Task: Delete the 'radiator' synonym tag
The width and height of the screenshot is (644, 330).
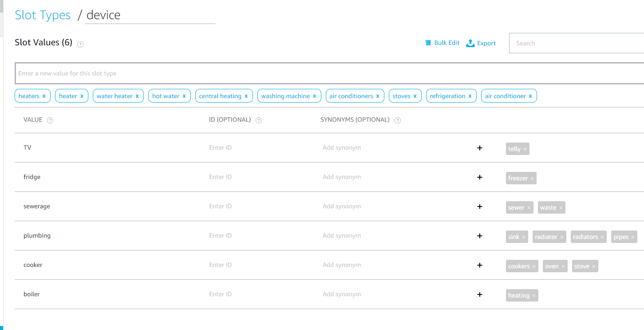Action: [x=562, y=237]
